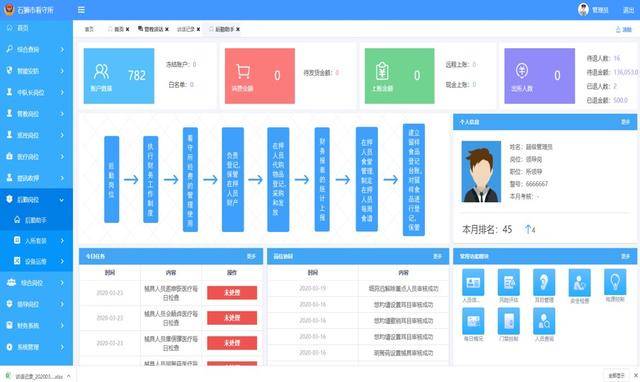The image size is (640, 382).
Task: Click 更多 in the 个人信息 panel header
Action: pos(625,122)
